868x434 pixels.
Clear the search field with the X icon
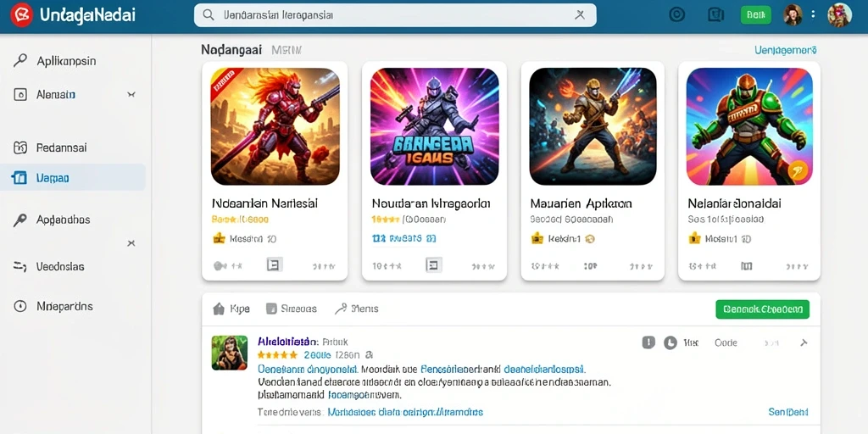(x=580, y=15)
